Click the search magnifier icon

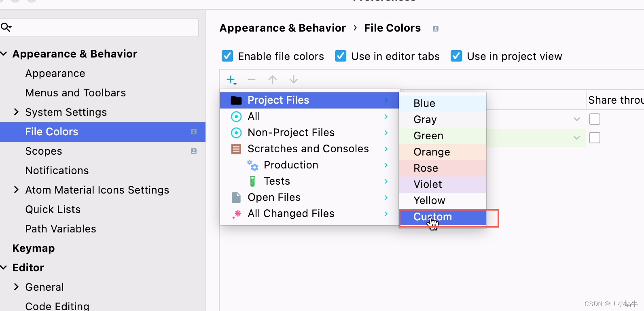click(x=6, y=28)
